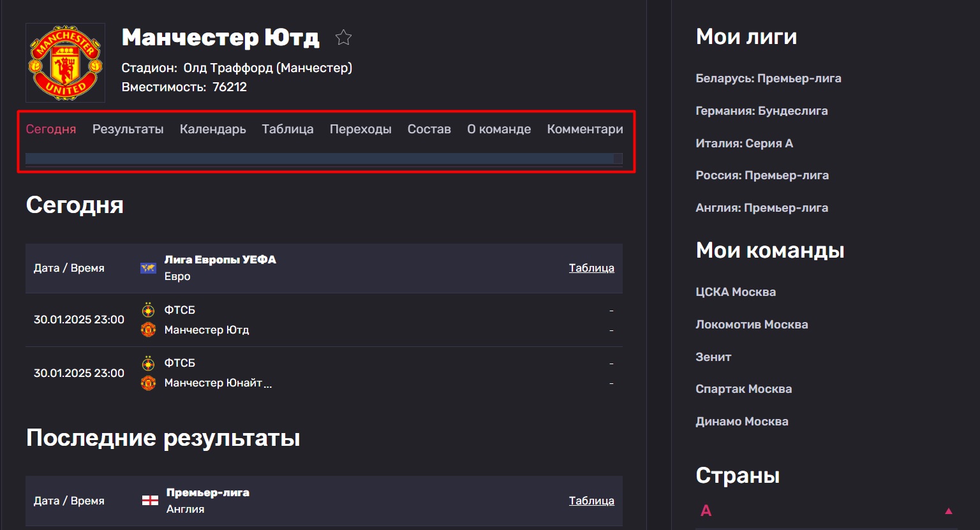Click the Манчестер Ютд team name in match list
Image resolution: width=980 pixels, height=530 pixels.
pyautogui.click(x=207, y=330)
